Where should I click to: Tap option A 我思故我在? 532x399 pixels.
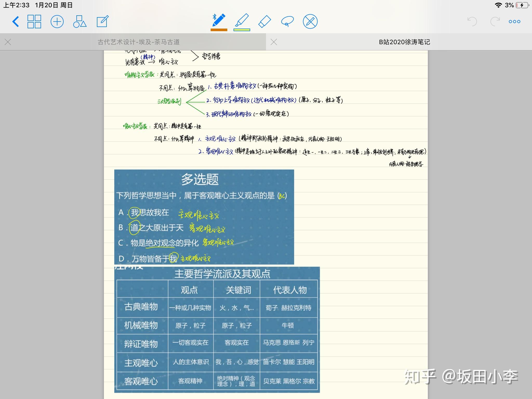click(x=144, y=212)
